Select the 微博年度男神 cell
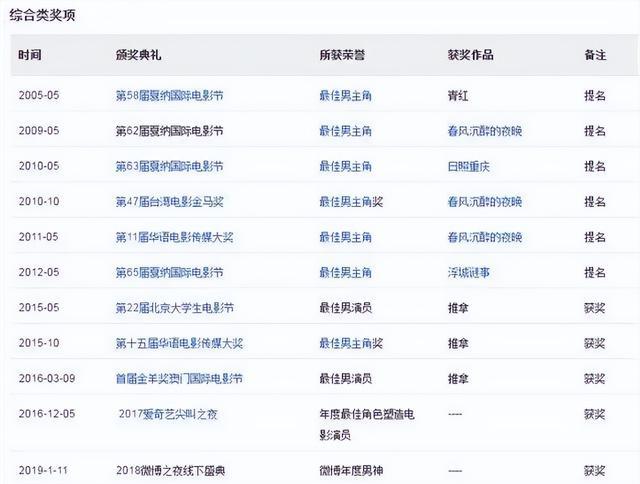The height and width of the screenshot is (484, 640). tap(351, 471)
